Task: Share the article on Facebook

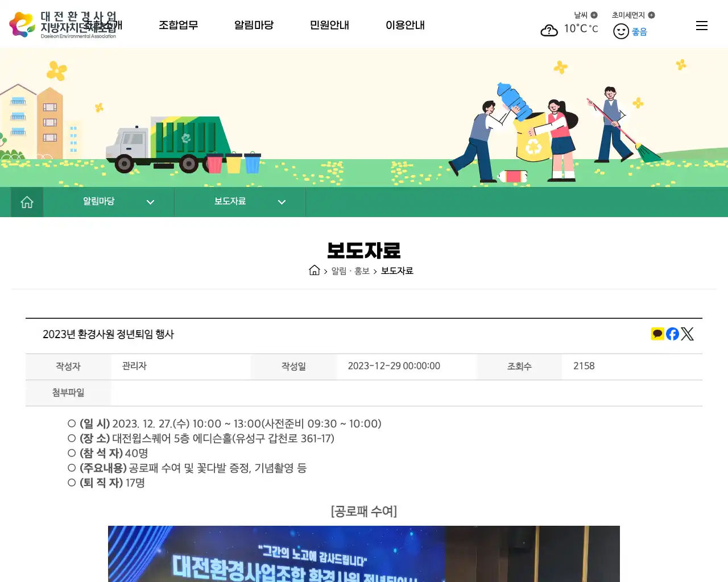Action: 672,334
